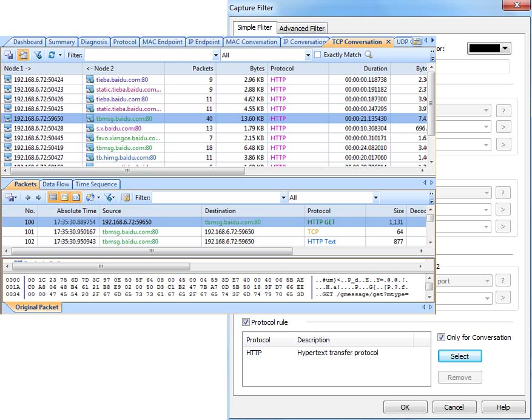Screen dimensions: 532x420
Task: Click into the conversation Filter input field
Action: (149, 55)
